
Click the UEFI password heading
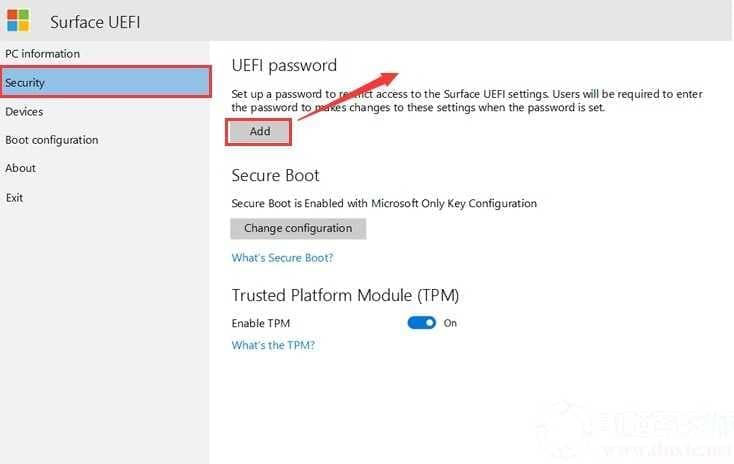[284, 66]
